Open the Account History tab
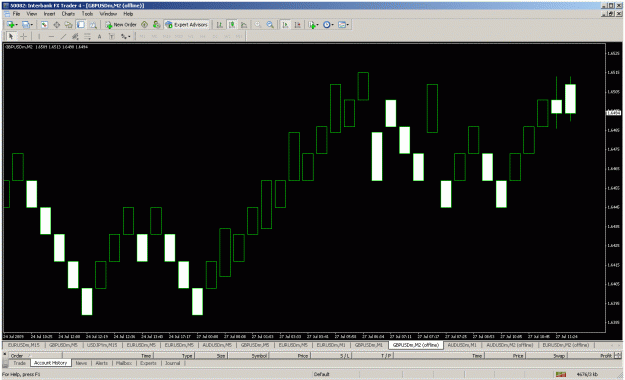Image resolution: width=625 pixels, height=380 pixels. (x=51, y=363)
